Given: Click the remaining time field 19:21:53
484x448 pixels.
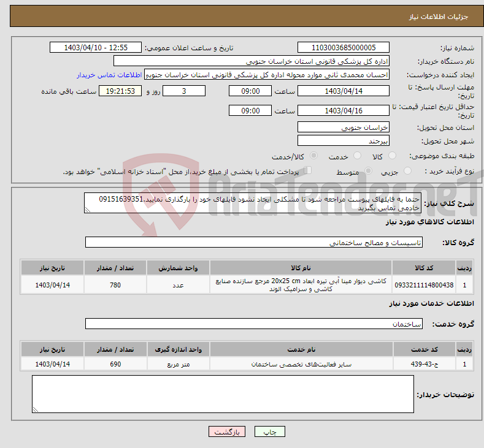Looking at the screenshot, I should click(120, 91).
